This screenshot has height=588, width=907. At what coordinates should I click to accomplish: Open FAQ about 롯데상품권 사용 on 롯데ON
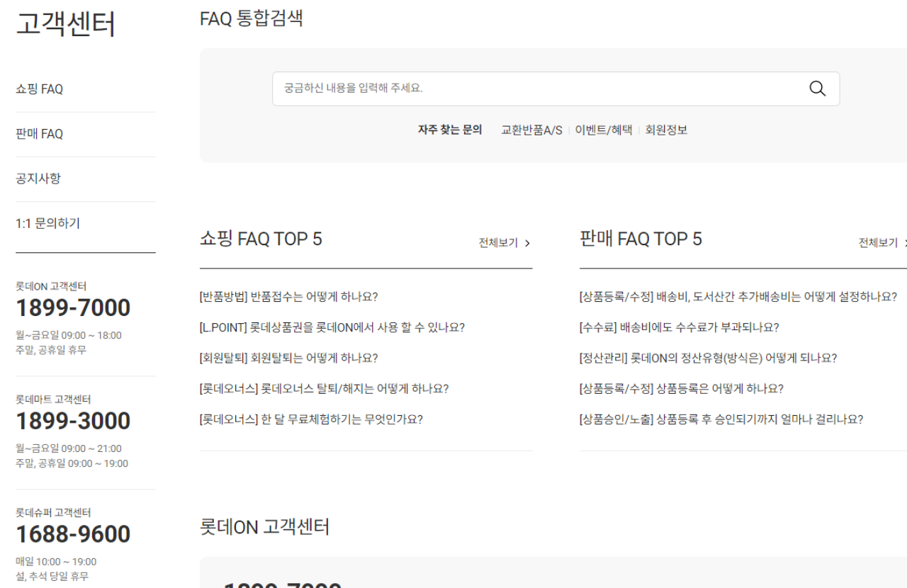(x=332, y=327)
